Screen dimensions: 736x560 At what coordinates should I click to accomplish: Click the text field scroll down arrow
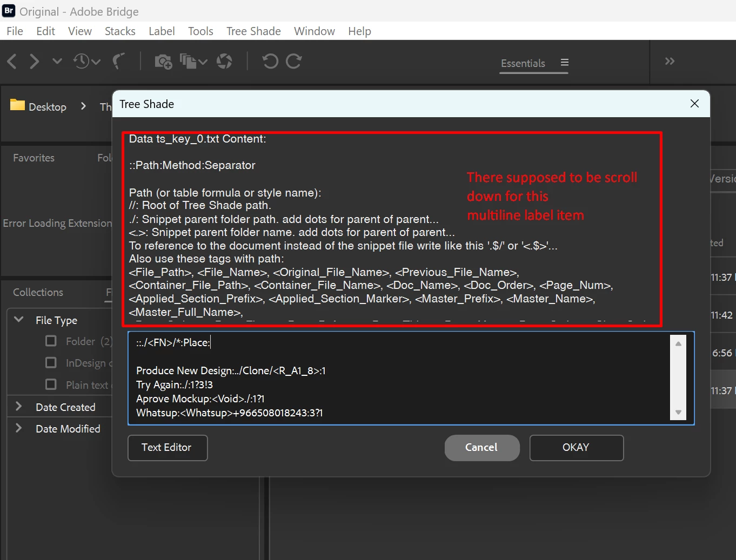coord(678,413)
